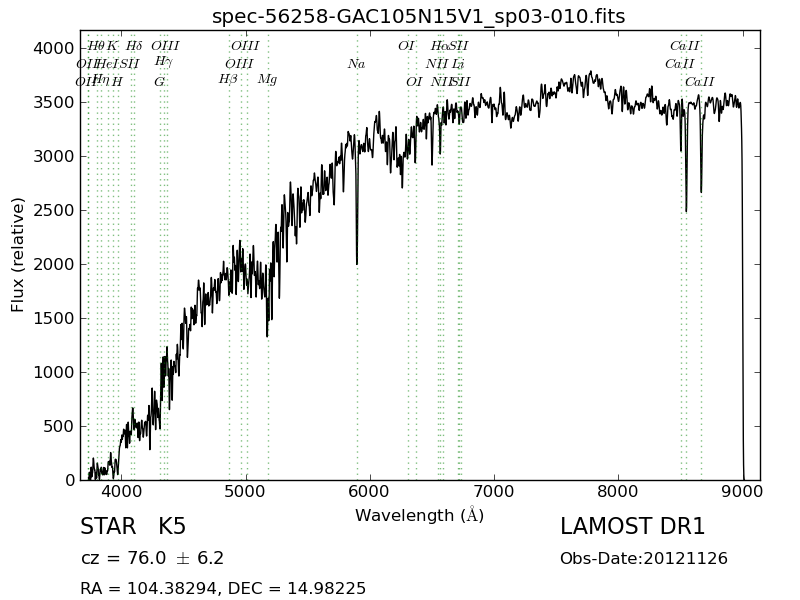Click the plot title spec-56258-GAC105N15V1_sp03-010.fits

pyautogui.click(x=418, y=17)
